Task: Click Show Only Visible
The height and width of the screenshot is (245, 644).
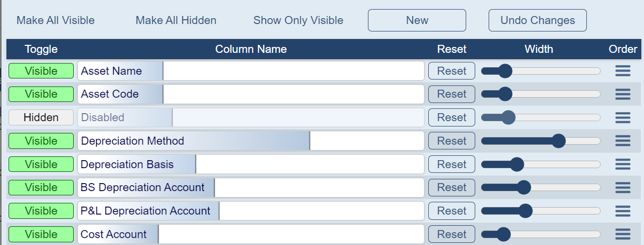Action: 298,20
